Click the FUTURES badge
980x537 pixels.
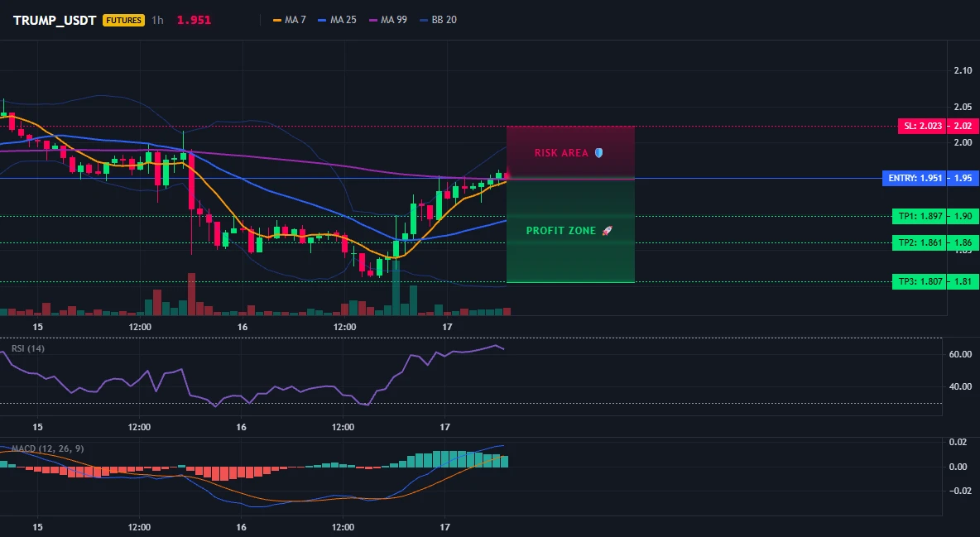click(x=124, y=20)
